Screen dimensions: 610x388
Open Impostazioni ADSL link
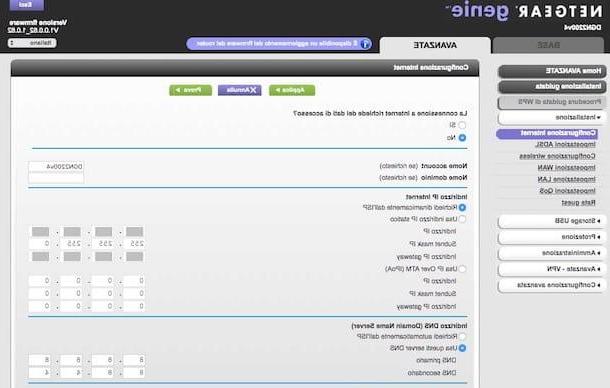[565, 144]
